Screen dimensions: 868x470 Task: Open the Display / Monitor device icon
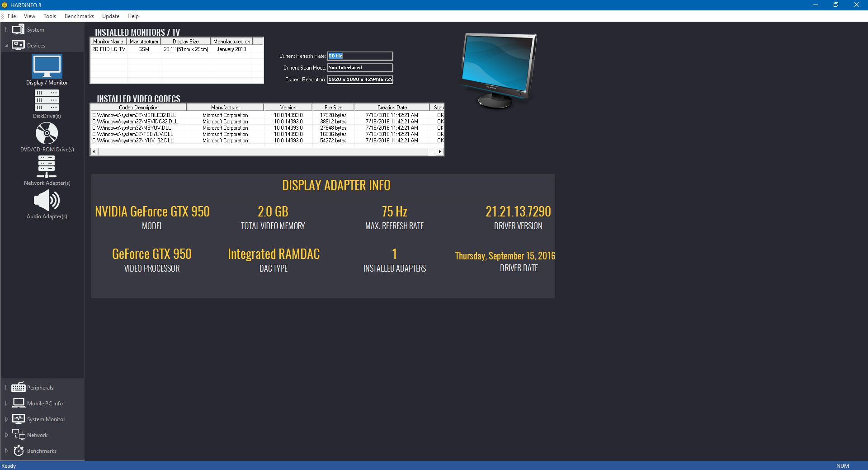click(47, 66)
